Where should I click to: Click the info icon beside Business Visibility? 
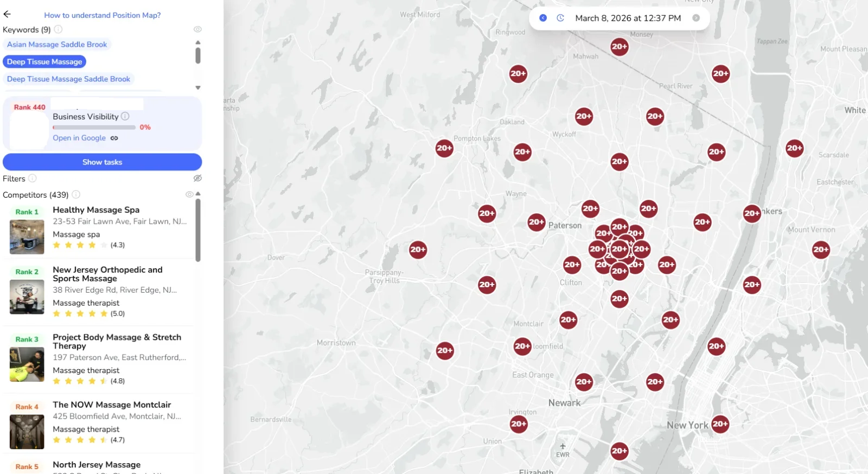[x=125, y=116]
